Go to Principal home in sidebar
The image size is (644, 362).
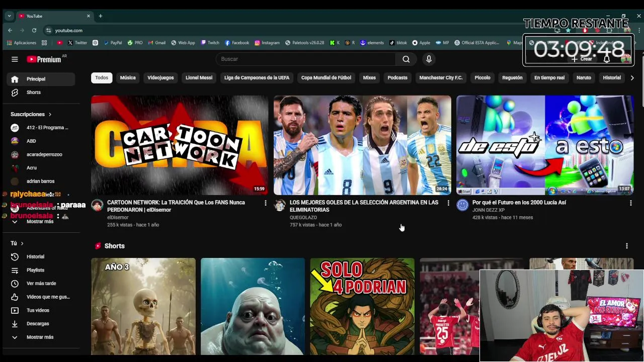click(41, 79)
